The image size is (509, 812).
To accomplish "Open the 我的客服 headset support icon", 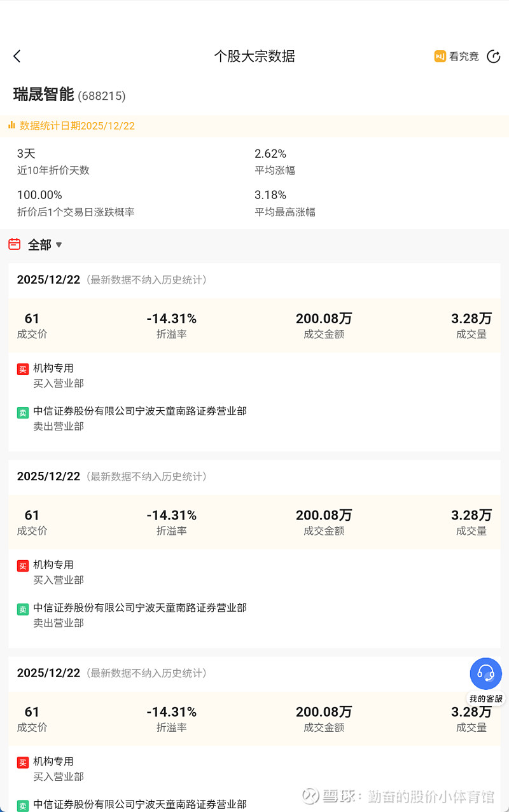I will tap(486, 673).
